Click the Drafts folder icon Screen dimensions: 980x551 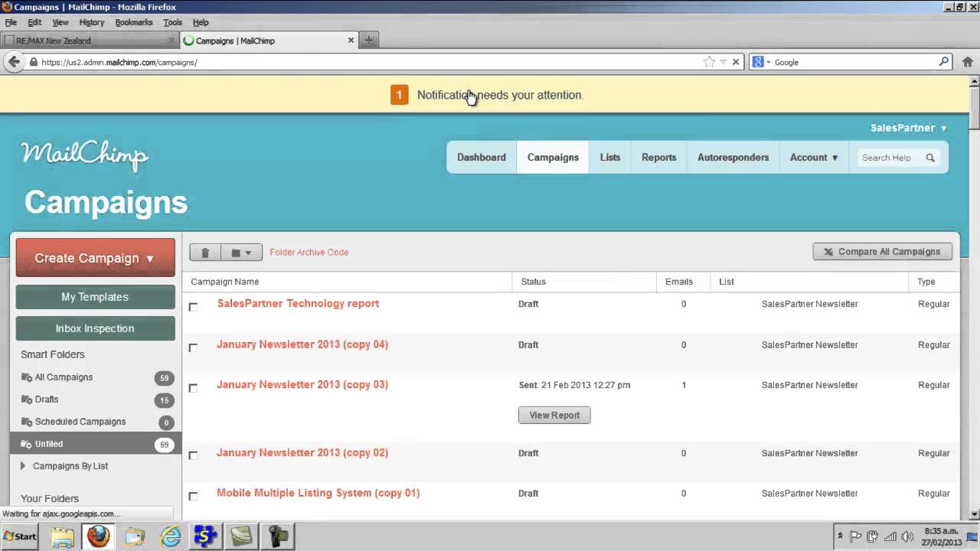click(27, 399)
